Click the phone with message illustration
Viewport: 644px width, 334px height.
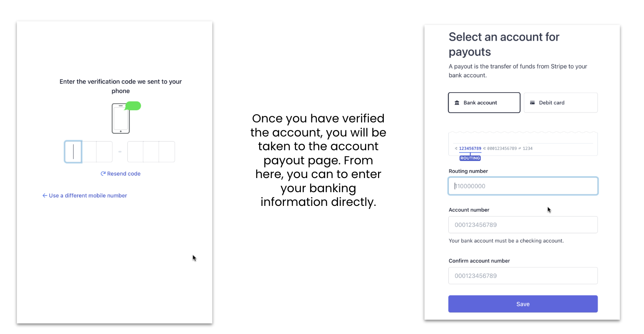click(x=121, y=119)
